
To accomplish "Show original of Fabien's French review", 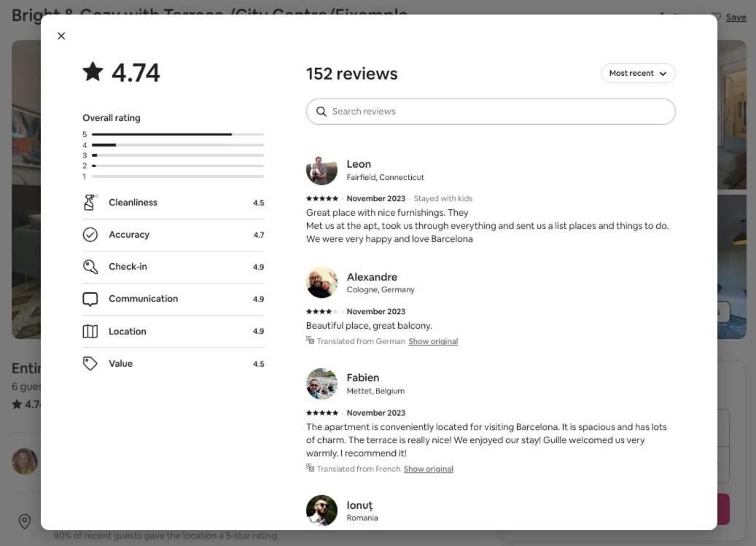I will pos(428,469).
